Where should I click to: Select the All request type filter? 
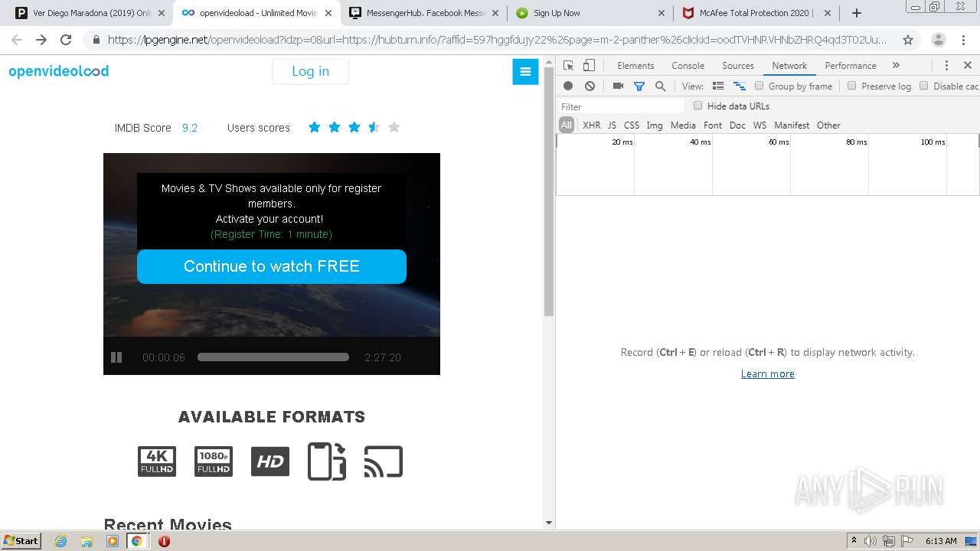tap(567, 126)
